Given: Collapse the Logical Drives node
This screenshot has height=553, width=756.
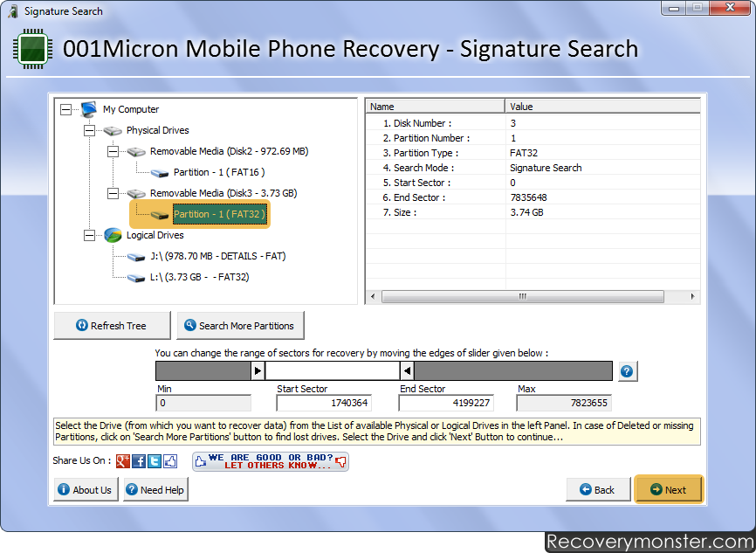Looking at the screenshot, I should point(89,235).
